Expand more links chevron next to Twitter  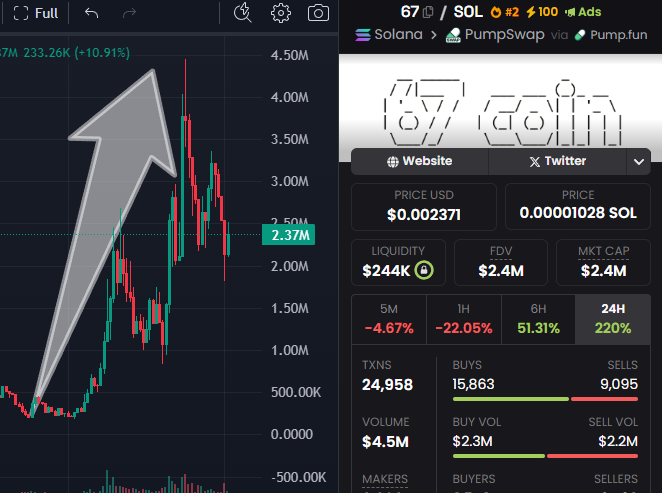[x=639, y=162]
